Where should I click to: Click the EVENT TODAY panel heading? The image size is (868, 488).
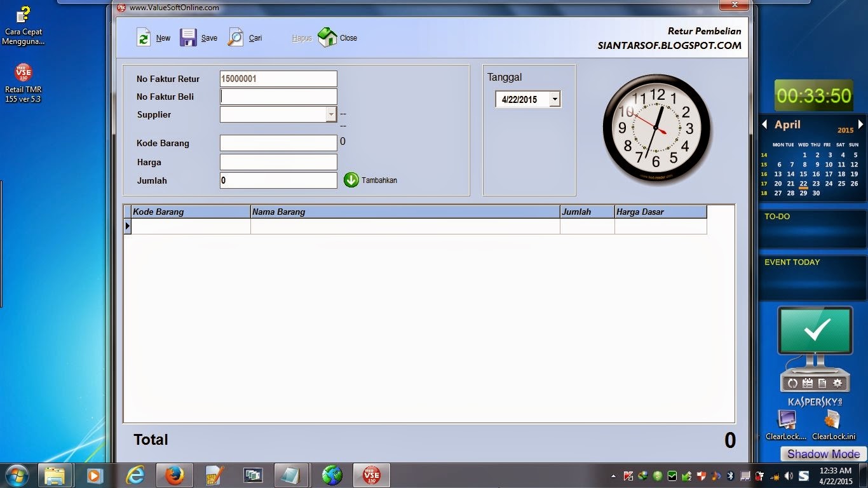792,262
